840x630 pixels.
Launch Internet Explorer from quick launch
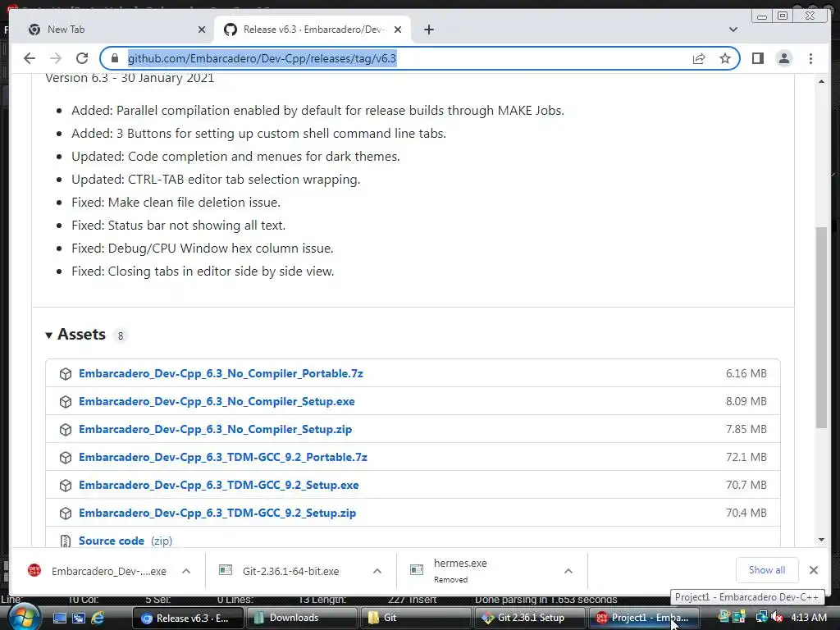tap(98, 618)
